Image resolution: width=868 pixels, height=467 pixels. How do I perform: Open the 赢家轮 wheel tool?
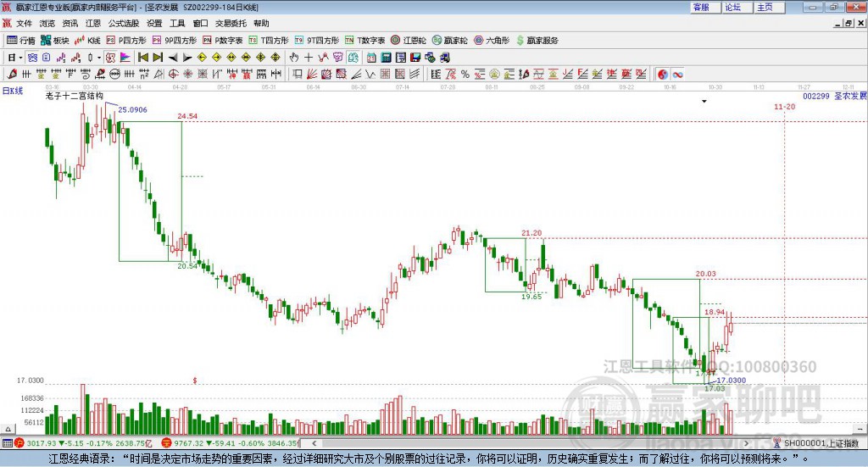pos(450,41)
